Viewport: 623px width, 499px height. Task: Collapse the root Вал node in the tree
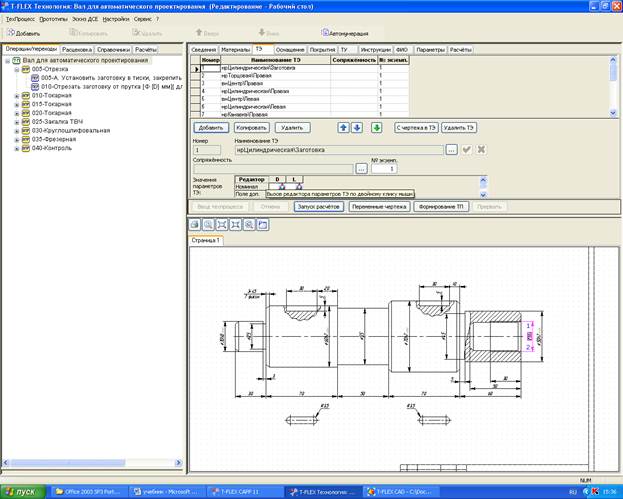pos(7,61)
